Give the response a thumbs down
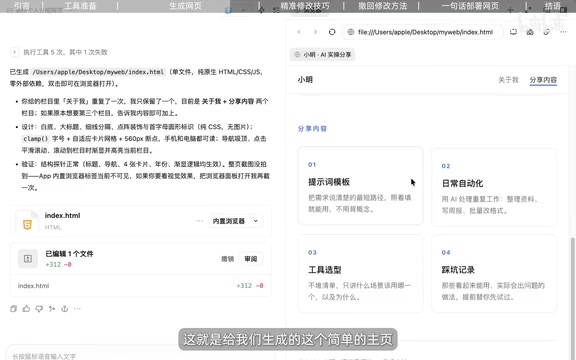The width and height of the screenshot is (576, 360). pyautogui.click(x=39, y=309)
